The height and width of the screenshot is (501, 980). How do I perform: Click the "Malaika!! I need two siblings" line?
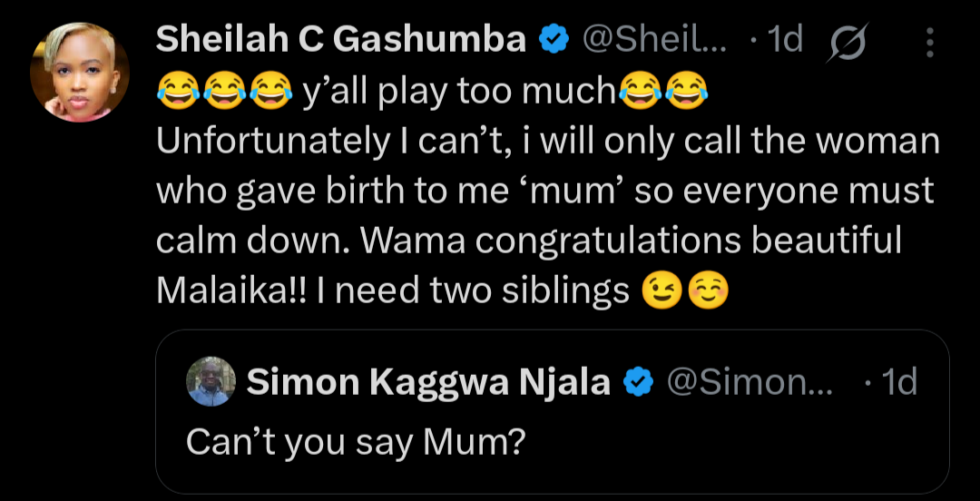click(393, 290)
